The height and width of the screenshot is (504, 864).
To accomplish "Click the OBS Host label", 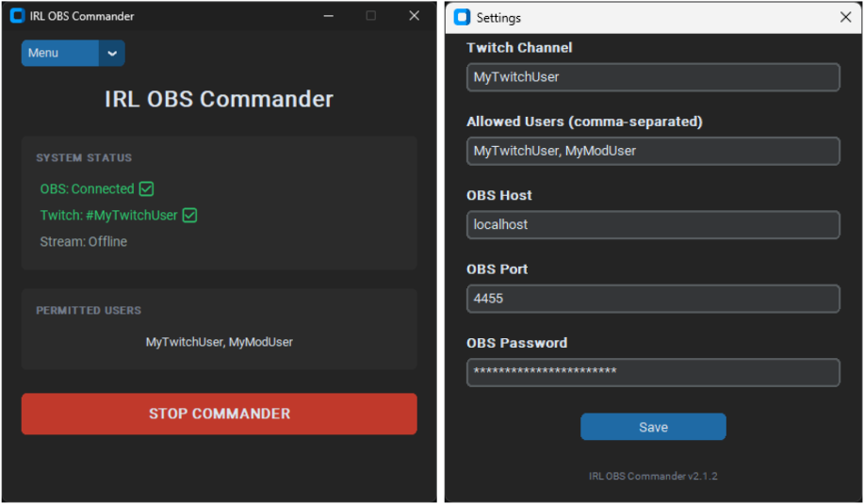I will [x=499, y=196].
